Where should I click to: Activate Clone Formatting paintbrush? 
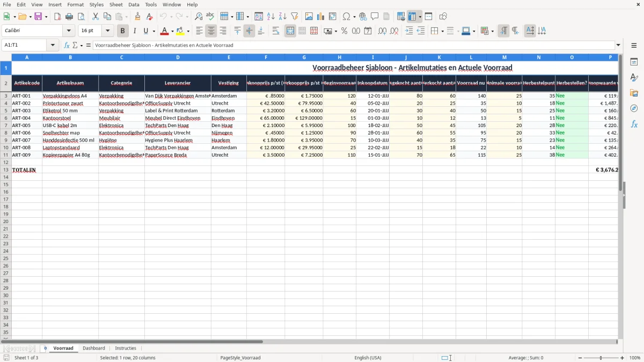[x=138, y=17]
